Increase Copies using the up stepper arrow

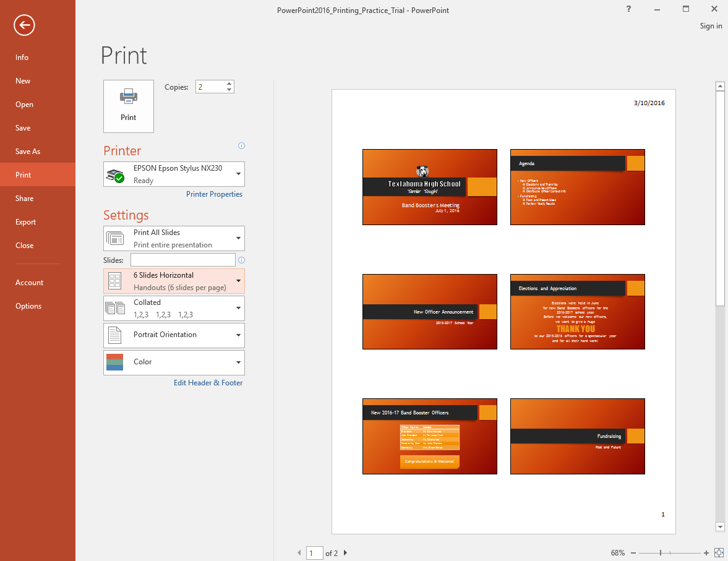pyautogui.click(x=229, y=83)
